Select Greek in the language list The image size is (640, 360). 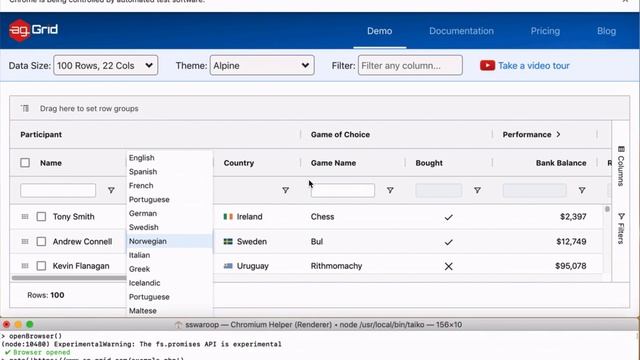tap(140, 269)
